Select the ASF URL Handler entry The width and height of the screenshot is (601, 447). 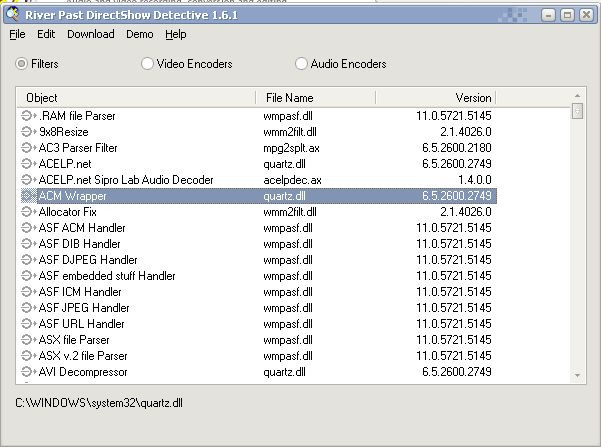click(257, 324)
